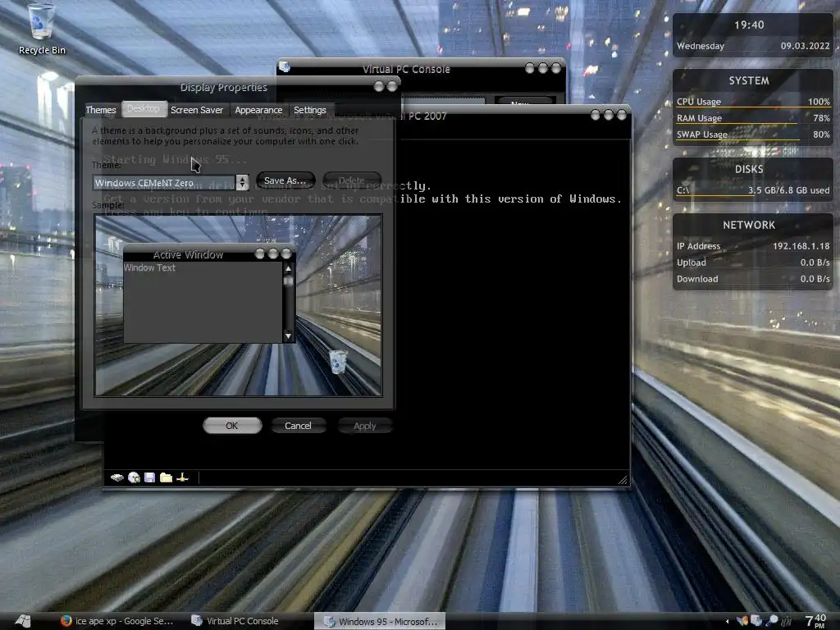Click the Window Text in sample preview
The image size is (840, 630).
pos(149,267)
